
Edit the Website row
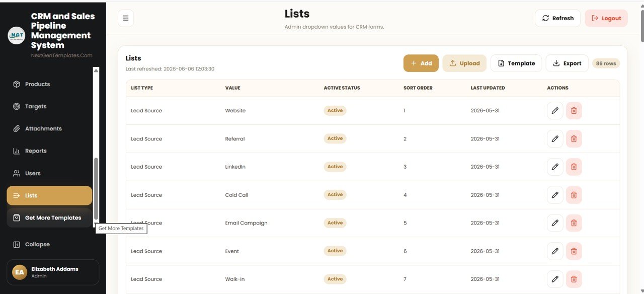pyautogui.click(x=555, y=111)
